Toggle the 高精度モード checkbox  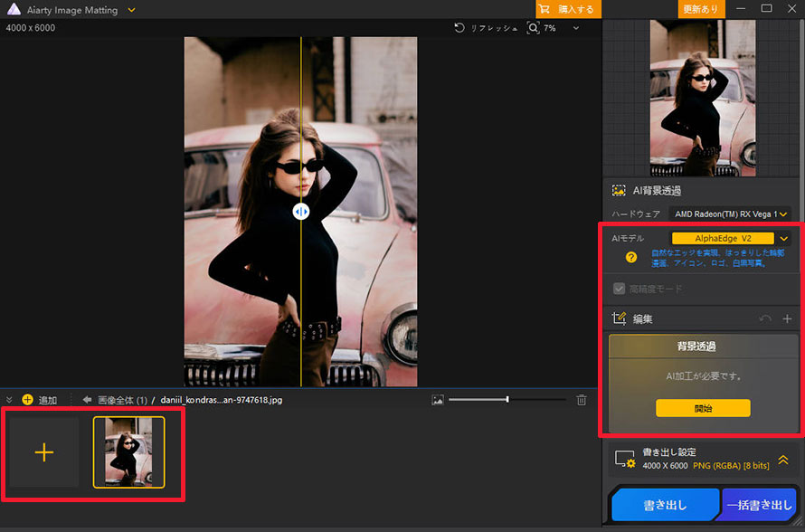(x=620, y=289)
